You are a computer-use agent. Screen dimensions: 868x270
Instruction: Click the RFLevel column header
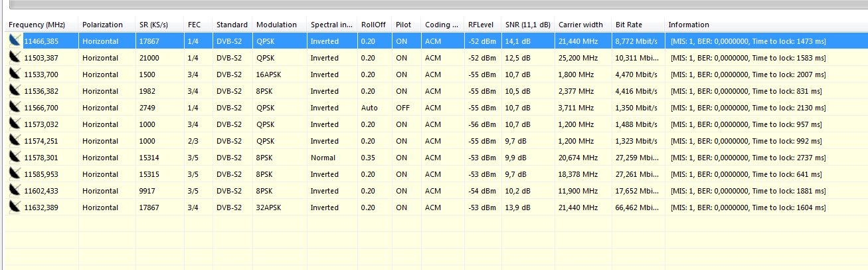pos(482,25)
